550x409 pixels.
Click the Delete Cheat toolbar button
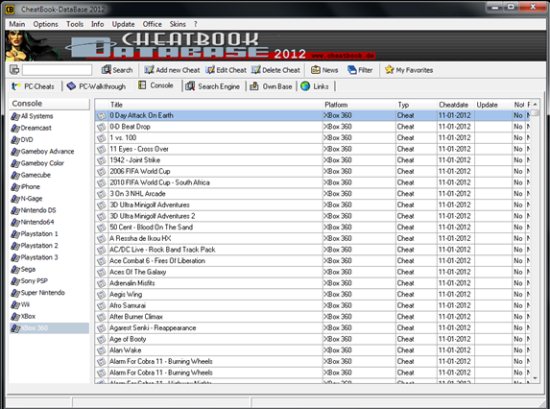tap(276, 70)
